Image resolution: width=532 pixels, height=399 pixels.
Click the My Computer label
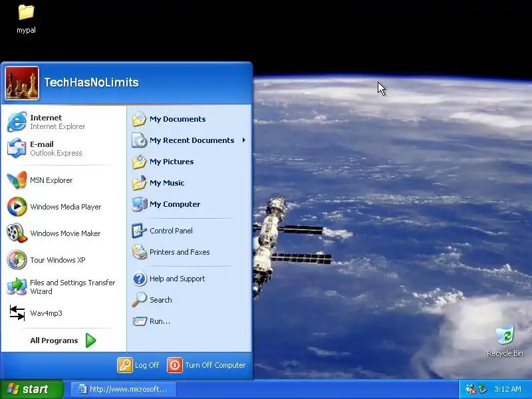(x=175, y=204)
